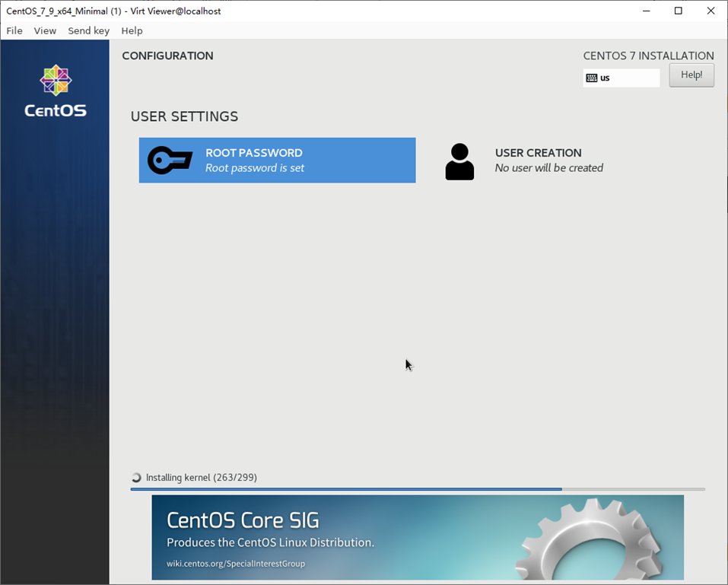Open the File menu
This screenshot has width=728, height=585.
[14, 30]
